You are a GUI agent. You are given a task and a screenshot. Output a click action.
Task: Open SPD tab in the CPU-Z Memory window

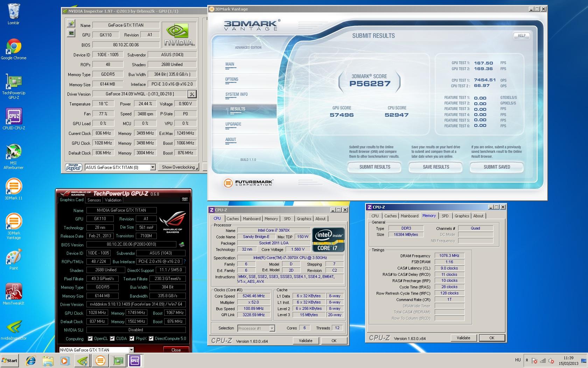(x=445, y=216)
